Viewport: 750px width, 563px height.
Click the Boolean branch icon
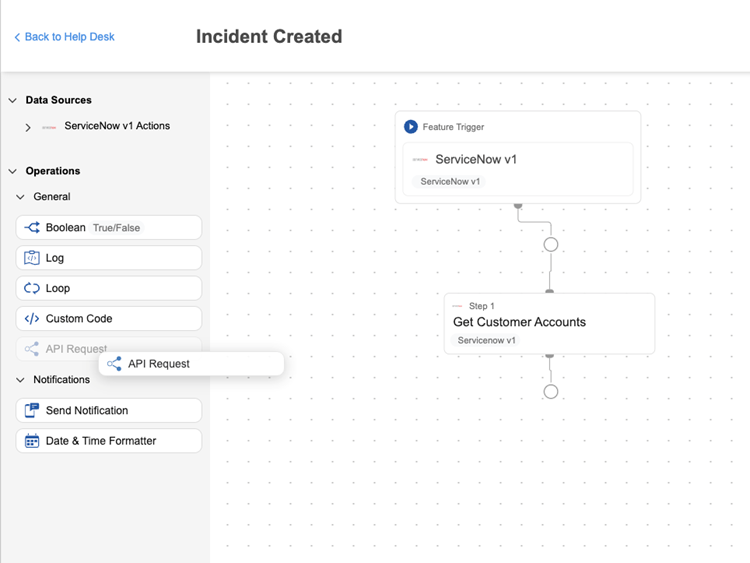pos(32,228)
